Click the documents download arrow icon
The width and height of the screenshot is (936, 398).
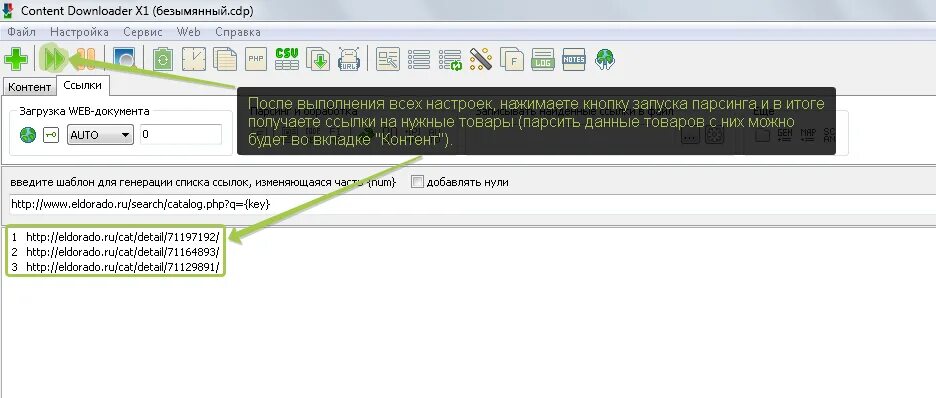pos(318,59)
